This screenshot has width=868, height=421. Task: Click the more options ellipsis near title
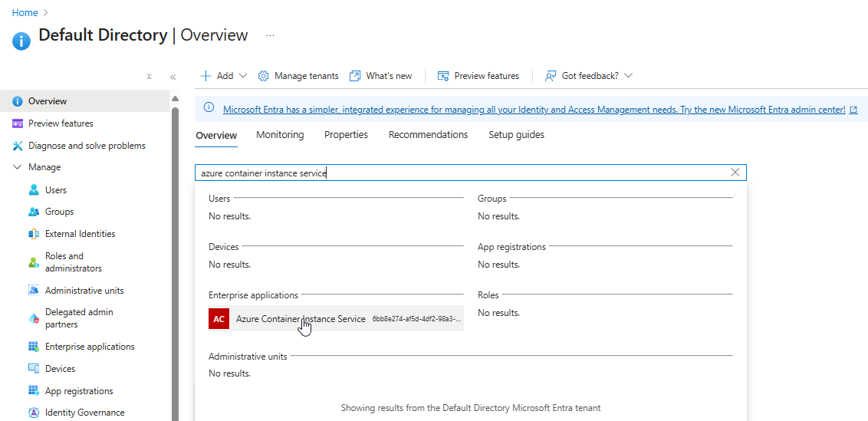pyautogui.click(x=270, y=35)
